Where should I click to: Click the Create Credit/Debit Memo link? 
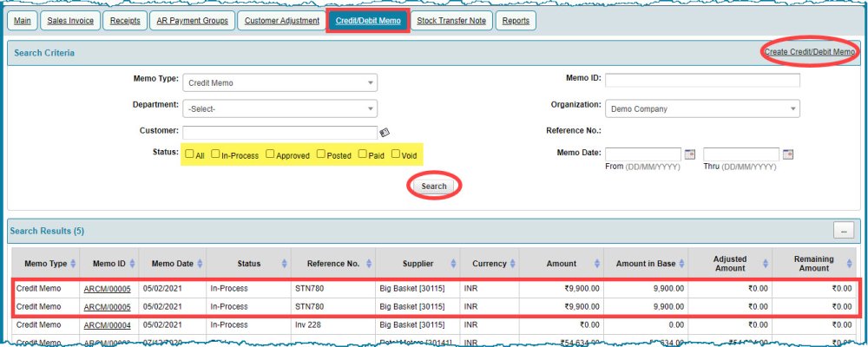[810, 51]
